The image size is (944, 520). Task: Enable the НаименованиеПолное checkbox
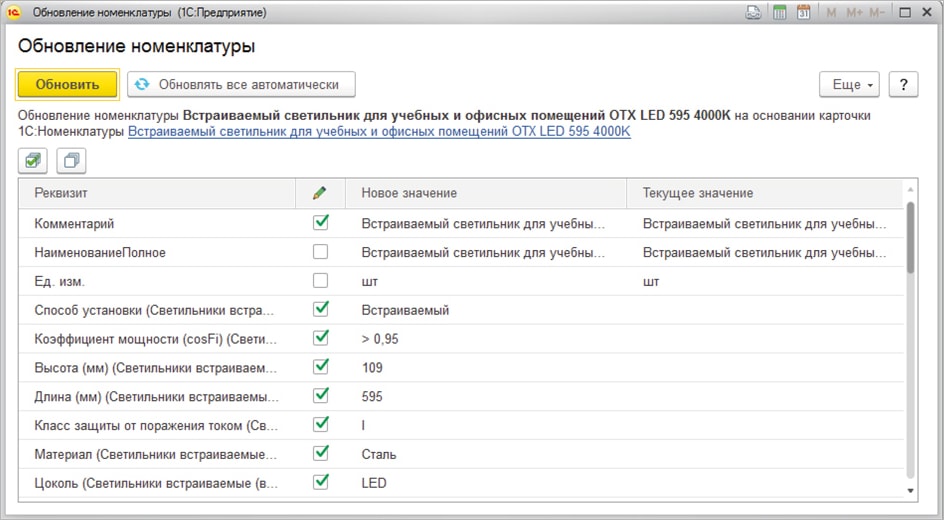321,252
